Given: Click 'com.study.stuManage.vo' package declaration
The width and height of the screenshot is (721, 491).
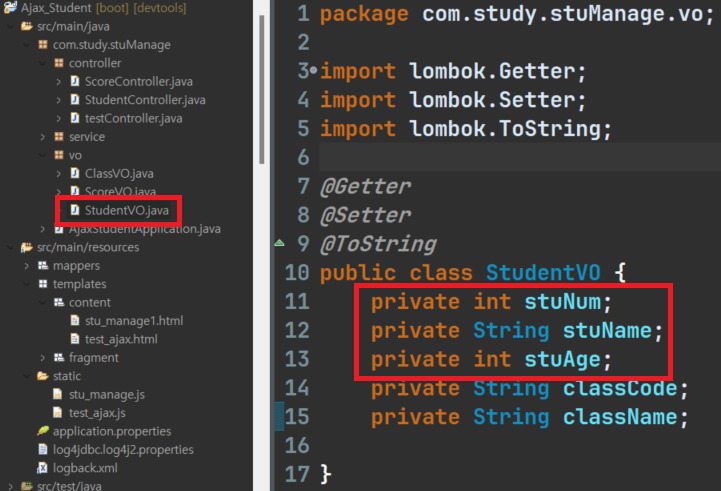Looking at the screenshot, I should [x=563, y=14].
